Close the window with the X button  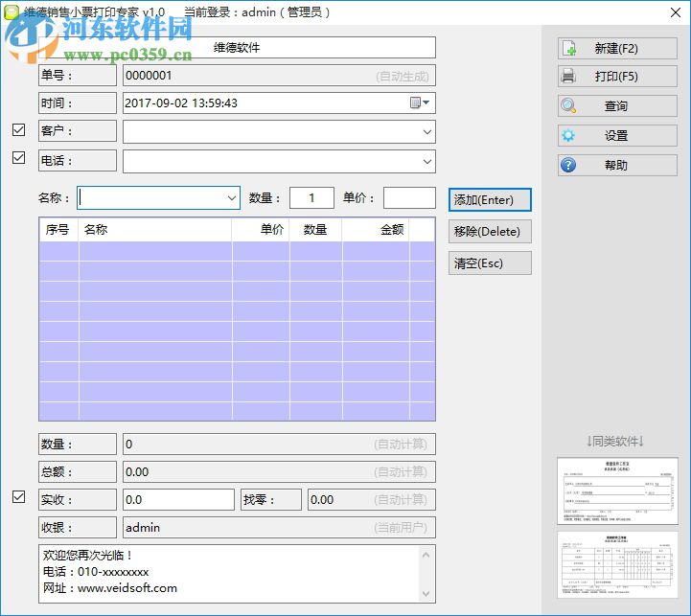coord(676,12)
